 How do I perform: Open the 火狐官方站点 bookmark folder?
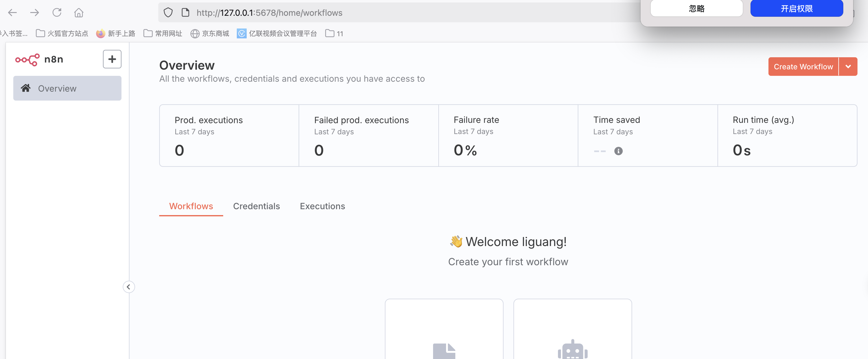pos(62,33)
